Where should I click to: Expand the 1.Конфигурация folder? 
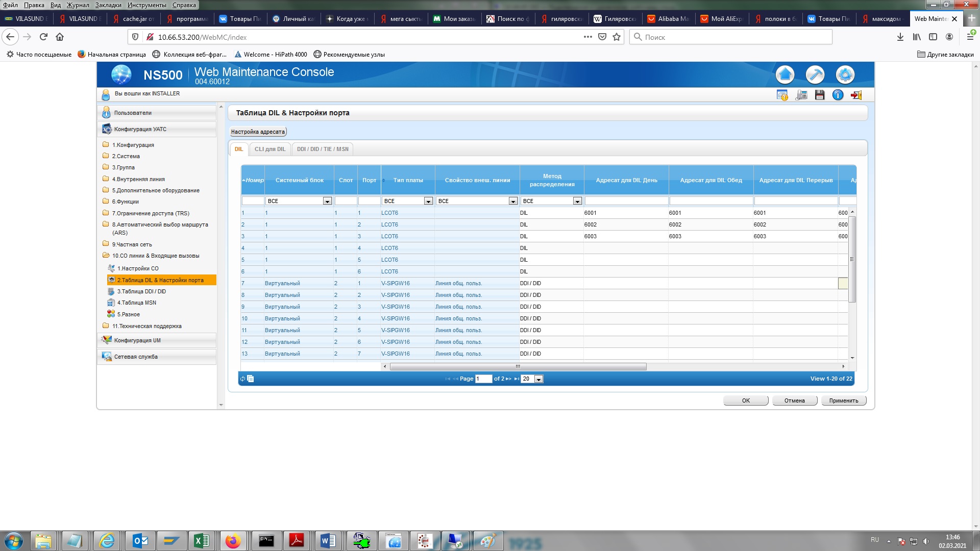(x=133, y=145)
